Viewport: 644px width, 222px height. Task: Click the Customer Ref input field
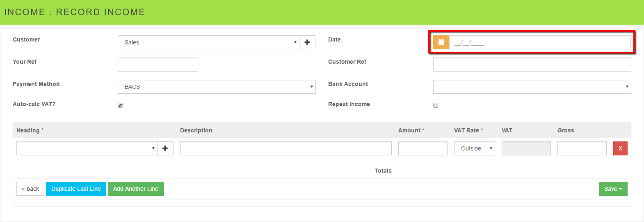tap(532, 65)
